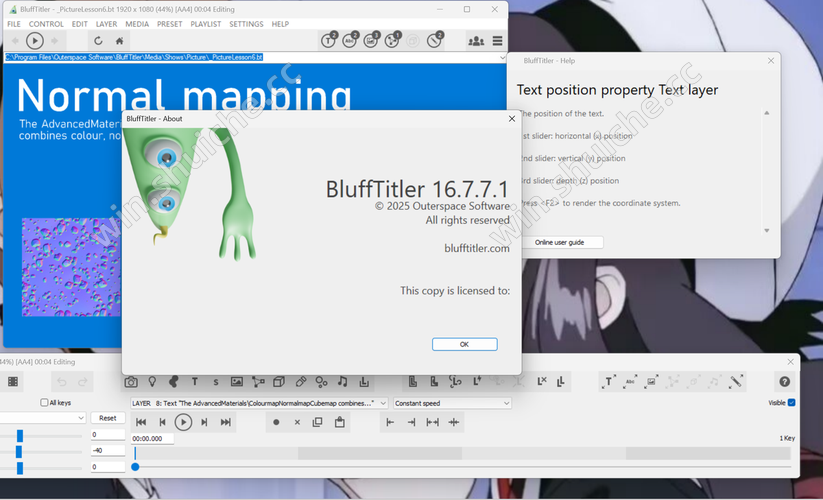Click the -40 value input field

click(x=108, y=450)
